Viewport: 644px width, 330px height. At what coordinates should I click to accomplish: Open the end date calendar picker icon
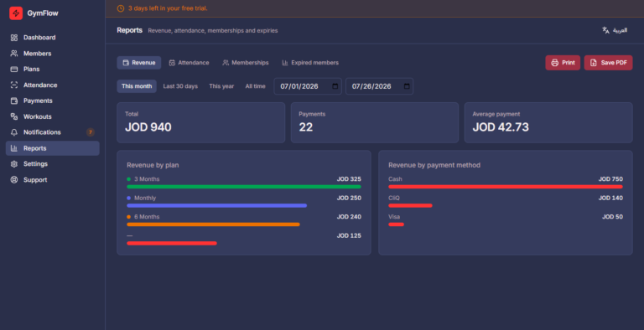(x=407, y=86)
